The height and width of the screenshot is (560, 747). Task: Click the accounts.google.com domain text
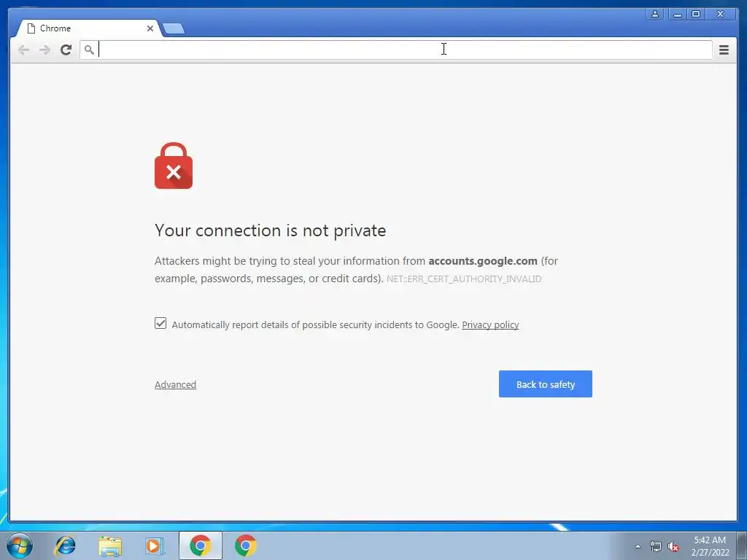click(483, 261)
